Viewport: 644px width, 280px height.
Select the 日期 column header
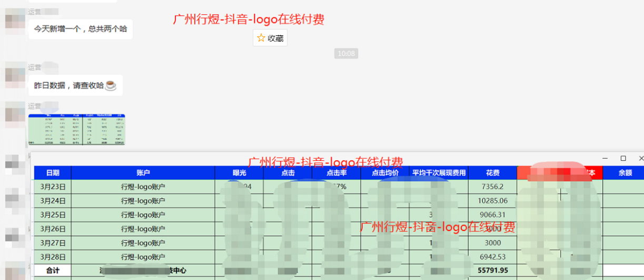coord(53,173)
